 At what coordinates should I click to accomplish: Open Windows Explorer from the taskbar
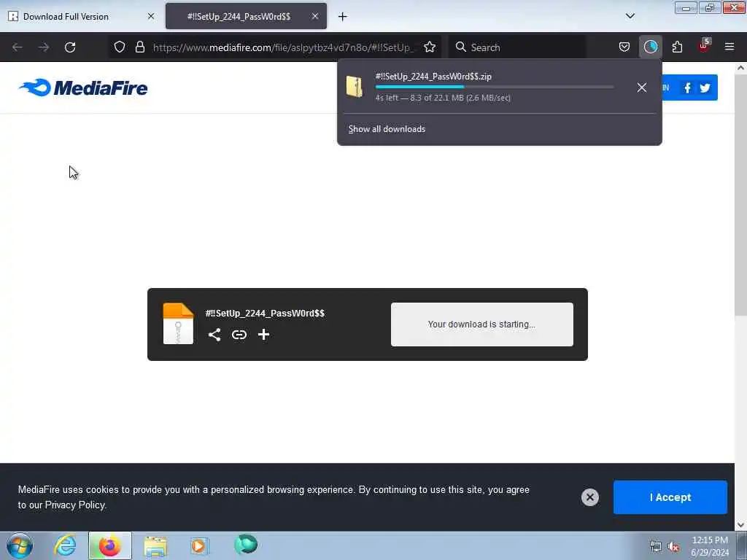[155, 545]
